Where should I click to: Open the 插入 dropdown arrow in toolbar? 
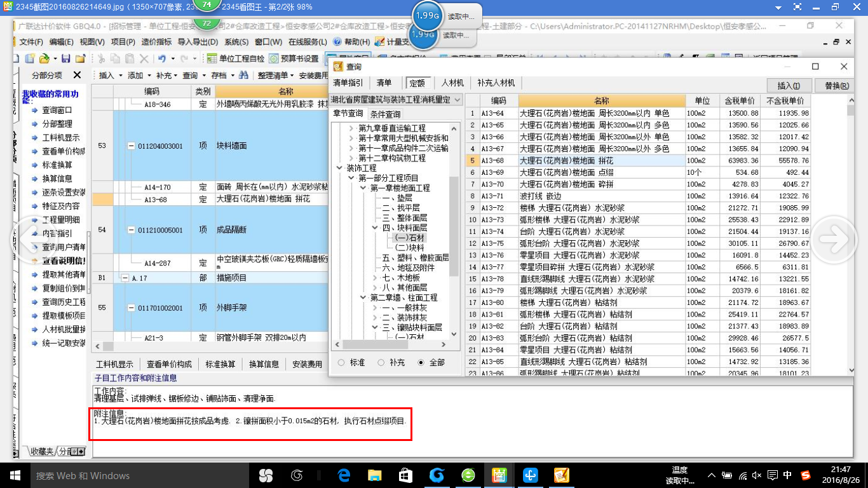[x=119, y=75]
